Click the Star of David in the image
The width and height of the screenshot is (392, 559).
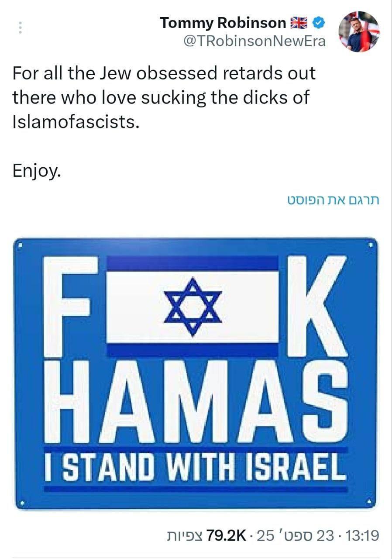coord(193,307)
